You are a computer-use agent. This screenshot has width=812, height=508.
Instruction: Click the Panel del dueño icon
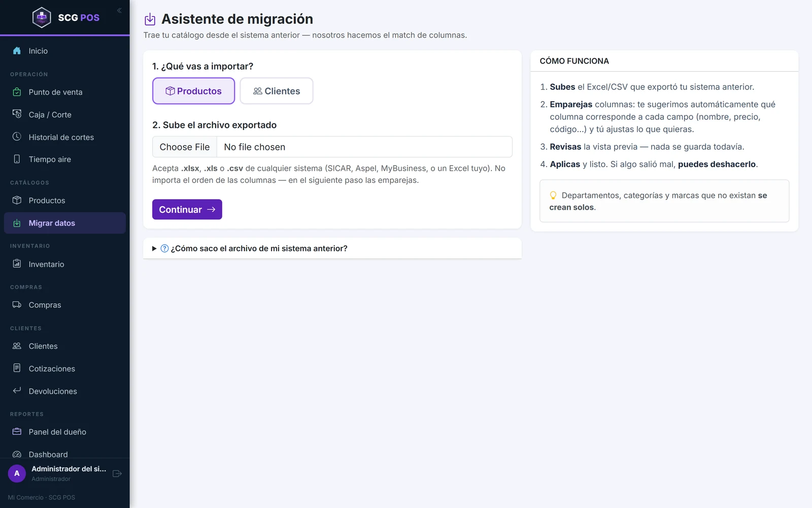click(x=17, y=432)
